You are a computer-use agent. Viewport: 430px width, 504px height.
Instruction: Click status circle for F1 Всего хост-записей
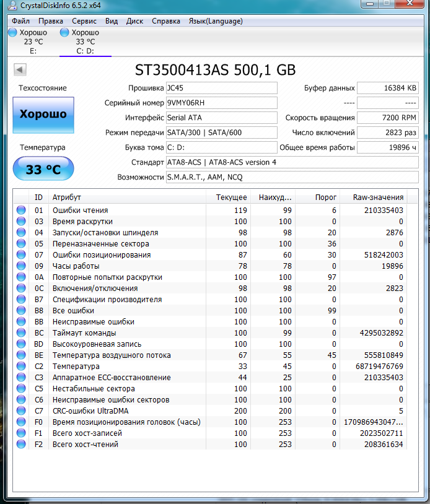click(21, 433)
